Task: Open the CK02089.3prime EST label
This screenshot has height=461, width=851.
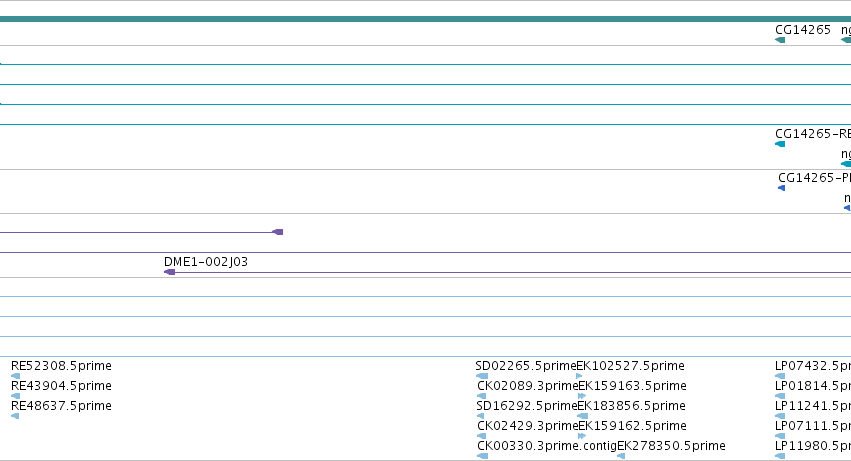Action: pyautogui.click(x=528, y=386)
